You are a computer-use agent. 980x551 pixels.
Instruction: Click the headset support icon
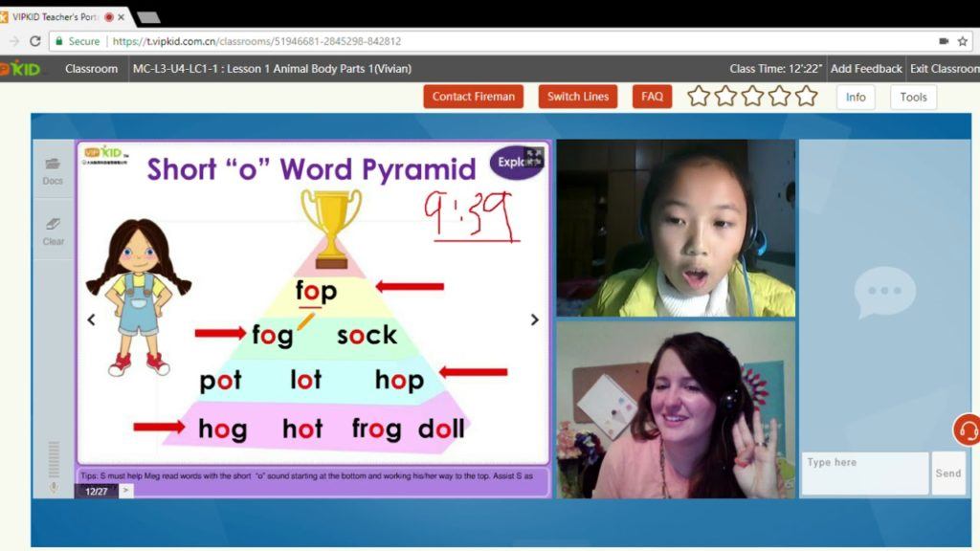tap(968, 430)
